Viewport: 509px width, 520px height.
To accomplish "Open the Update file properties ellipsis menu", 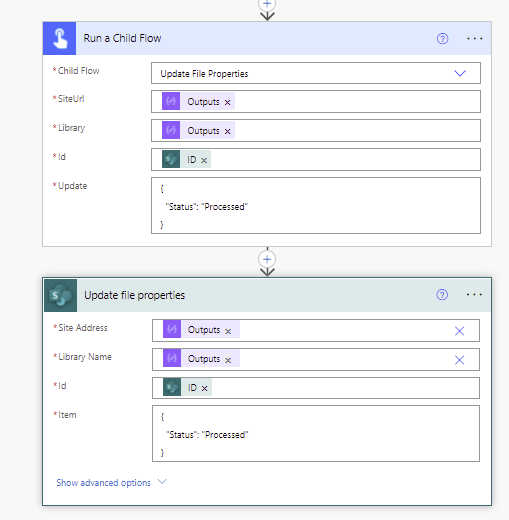I will (474, 295).
